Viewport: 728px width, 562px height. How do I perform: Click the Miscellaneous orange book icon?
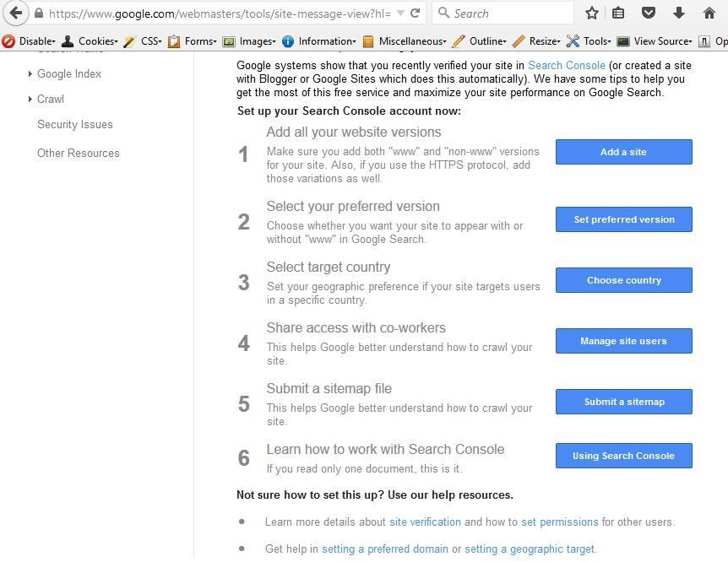[368, 41]
